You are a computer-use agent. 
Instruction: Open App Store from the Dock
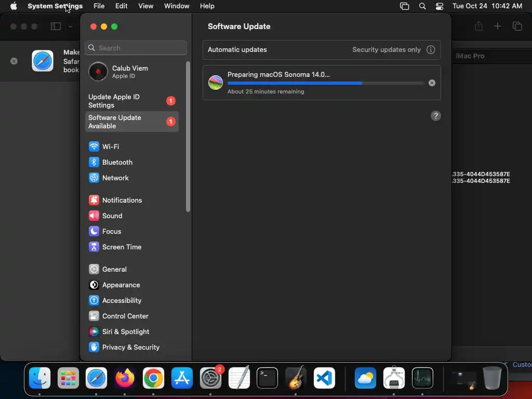coord(182,378)
